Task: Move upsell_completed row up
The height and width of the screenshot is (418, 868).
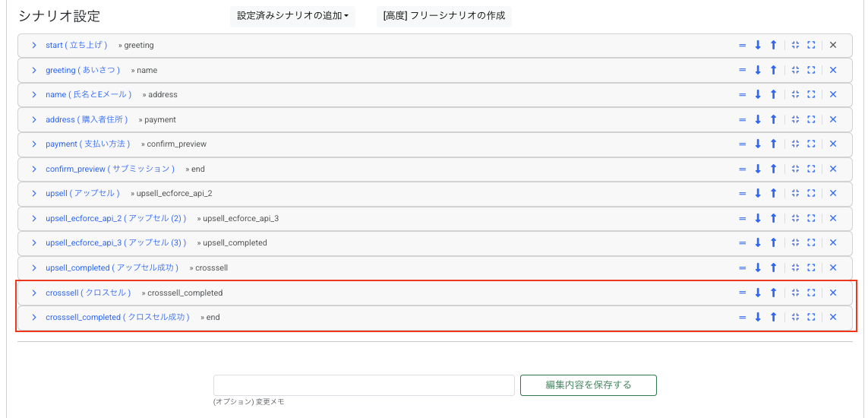Action: pos(773,268)
